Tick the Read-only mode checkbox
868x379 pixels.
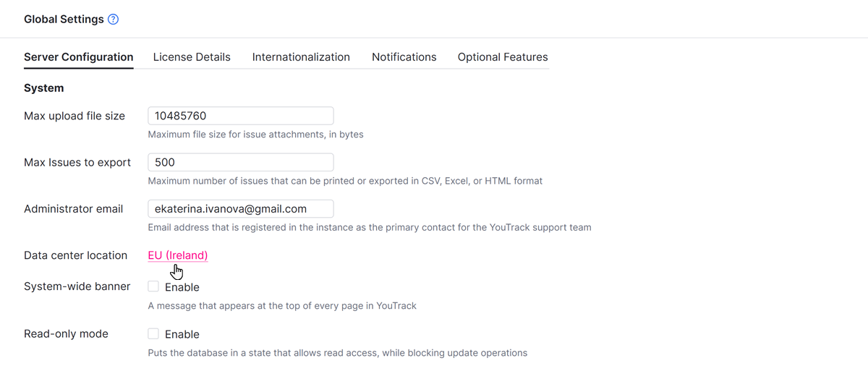[x=153, y=333]
